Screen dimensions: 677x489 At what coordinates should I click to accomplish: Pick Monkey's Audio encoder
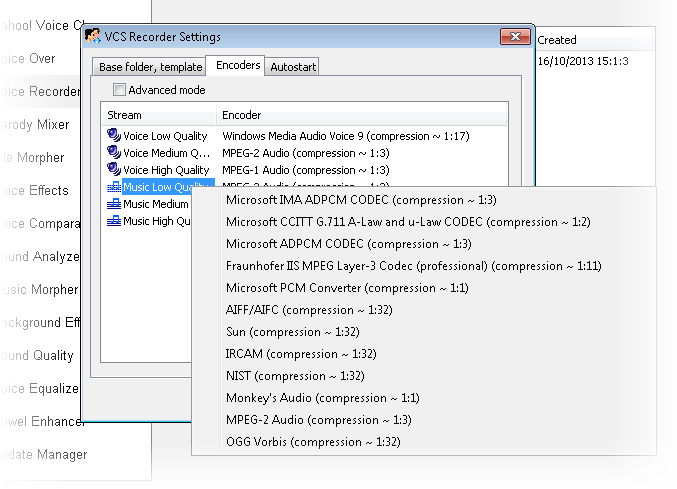pos(323,398)
